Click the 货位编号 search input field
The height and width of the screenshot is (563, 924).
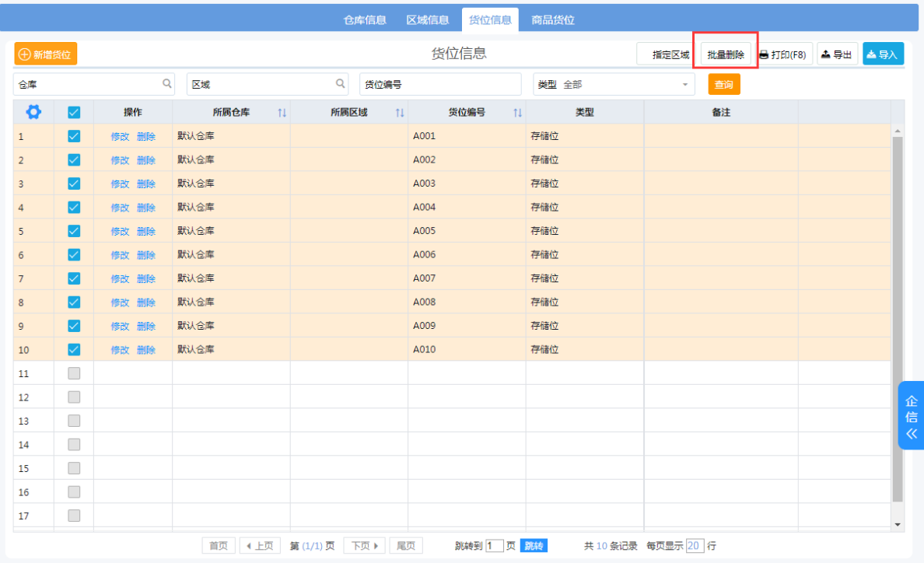pyautogui.click(x=440, y=84)
